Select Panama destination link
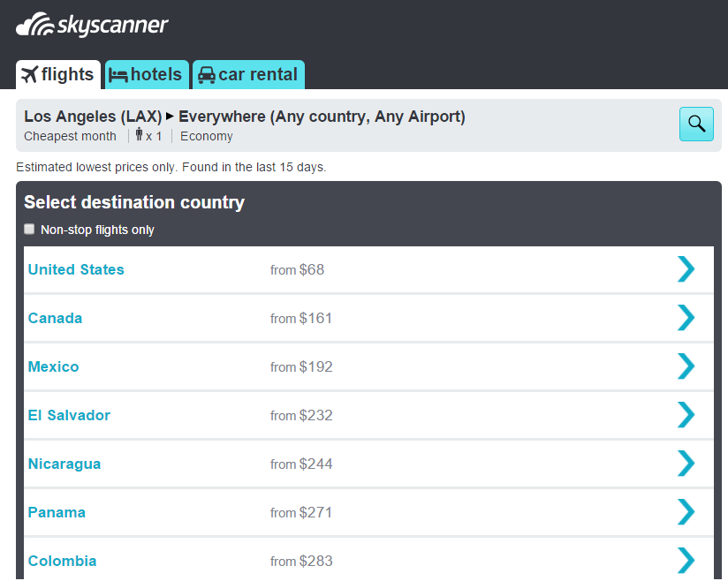Image resolution: width=728 pixels, height=581 pixels. [57, 512]
